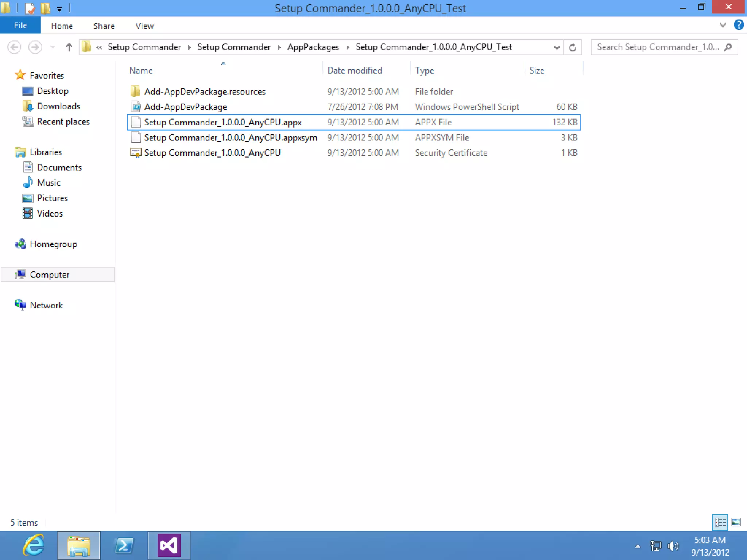Launch PowerShell from the taskbar
The width and height of the screenshot is (747, 560).
pyautogui.click(x=124, y=545)
